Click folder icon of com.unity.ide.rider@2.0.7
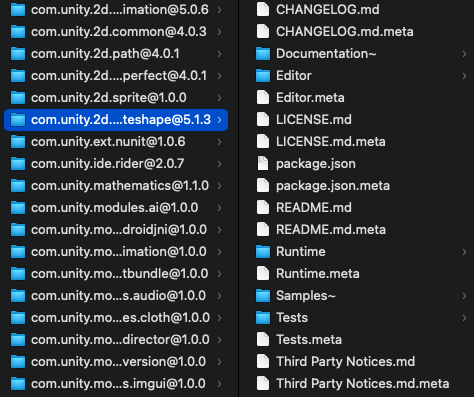The height and width of the screenshot is (397, 474). click(18, 164)
